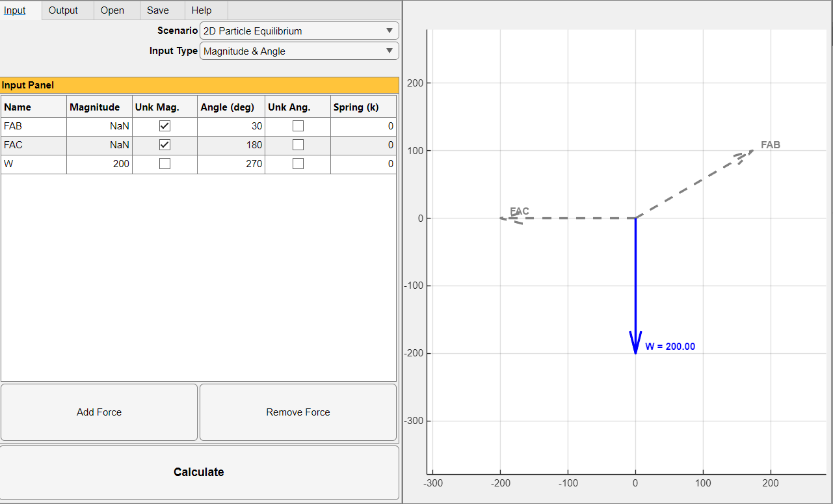Run the Calculate button
The width and height of the screenshot is (833, 504).
click(199, 472)
